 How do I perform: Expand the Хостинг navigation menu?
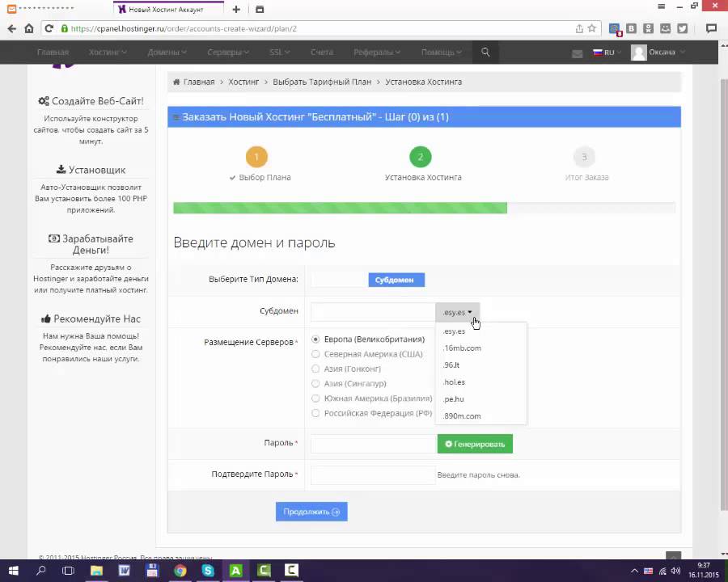(x=108, y=52)
